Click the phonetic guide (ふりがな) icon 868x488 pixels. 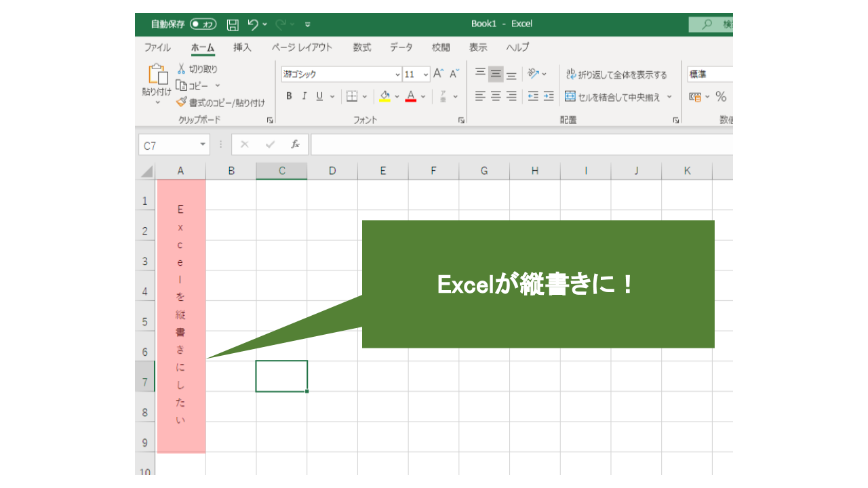tap(443, 96)
